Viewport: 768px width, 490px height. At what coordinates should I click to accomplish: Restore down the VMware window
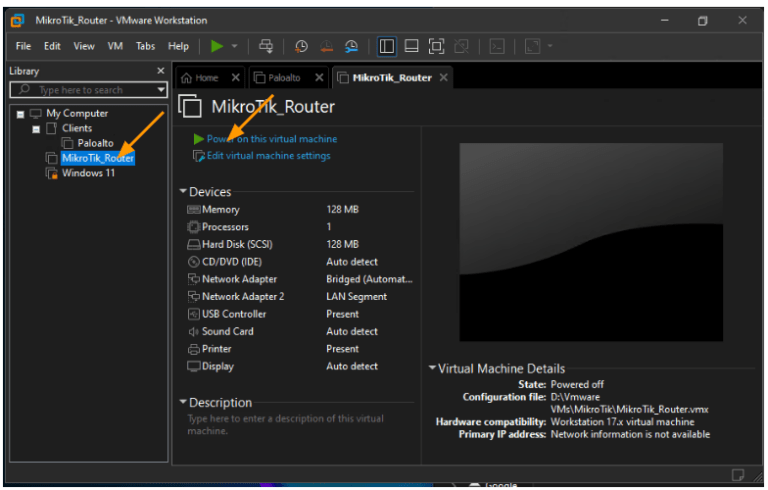click(x=702, y=21)
